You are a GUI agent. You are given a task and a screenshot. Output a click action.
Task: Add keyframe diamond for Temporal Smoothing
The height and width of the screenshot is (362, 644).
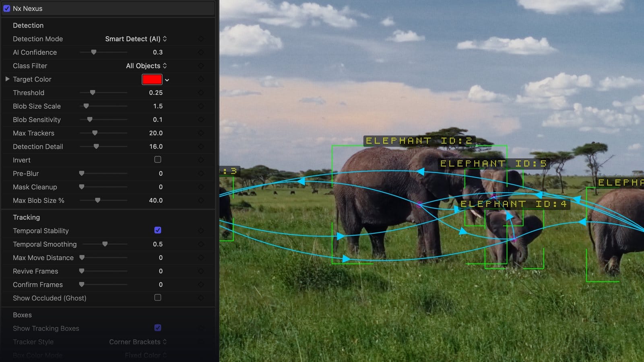point(201,244)
